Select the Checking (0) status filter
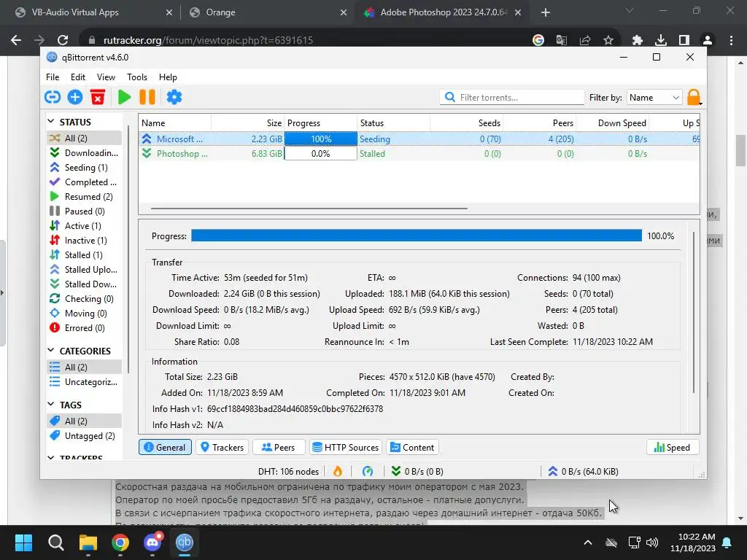Viewport: 747px width, 560px height. (x=85, y=298)
